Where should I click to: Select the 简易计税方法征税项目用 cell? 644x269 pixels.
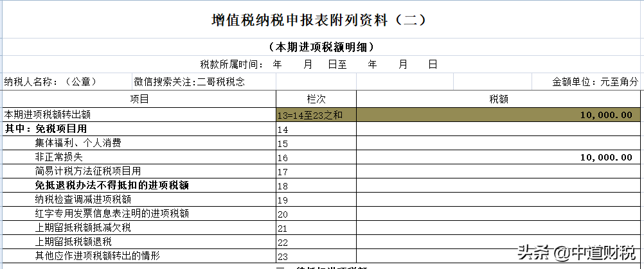tap(87, 171)
